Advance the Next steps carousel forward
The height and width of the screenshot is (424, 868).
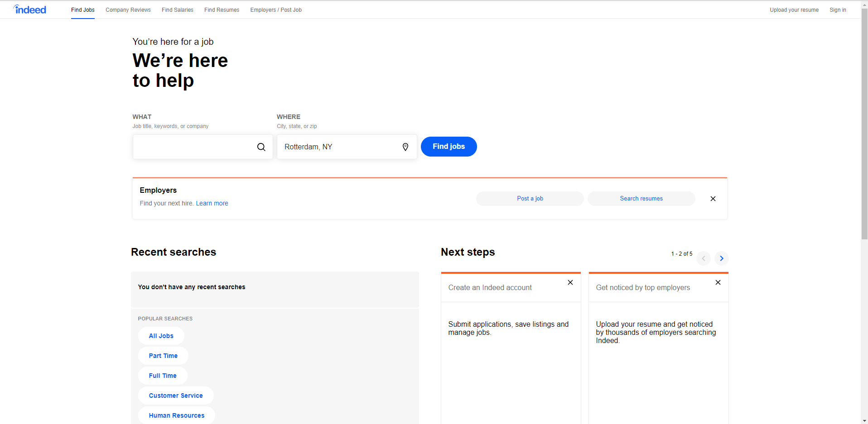[x=721, y=258]
